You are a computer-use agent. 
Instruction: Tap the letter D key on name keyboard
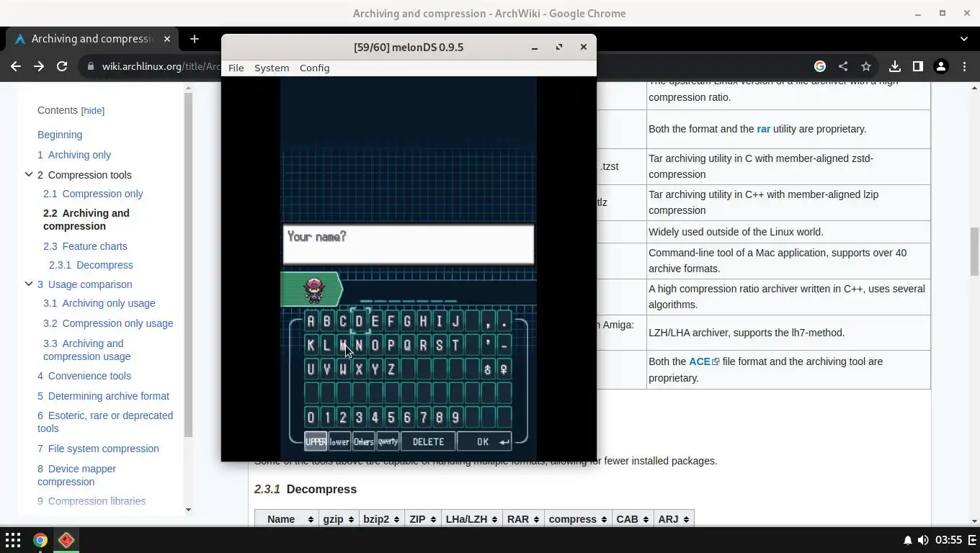pyautogui.click(x=359, y=321)
